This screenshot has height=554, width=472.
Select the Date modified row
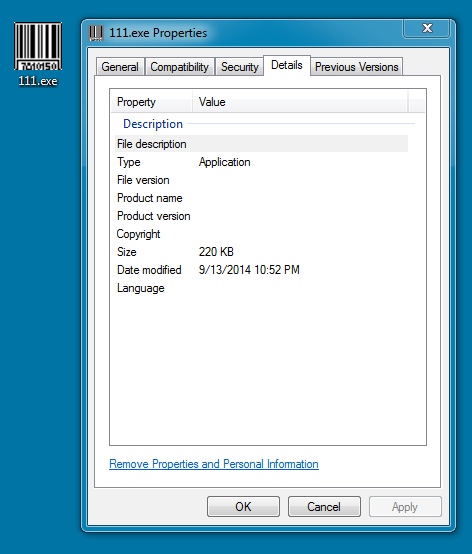261,270
